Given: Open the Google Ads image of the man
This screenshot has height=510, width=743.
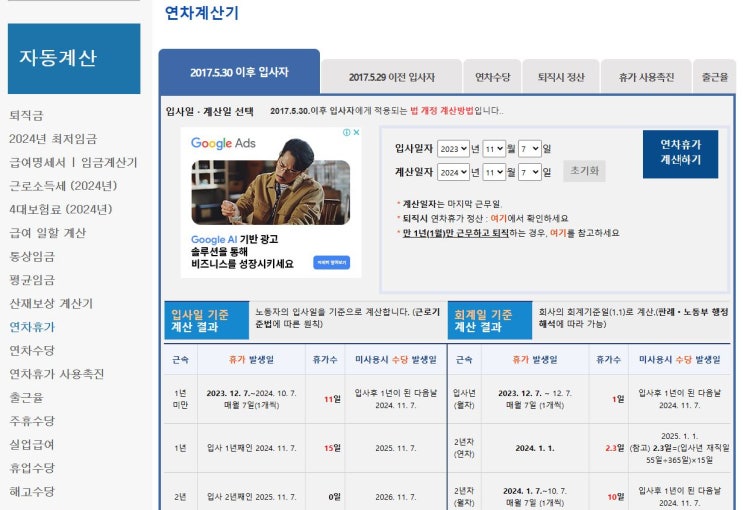Looking at the screenshot, I should click(x=271, y=190).
